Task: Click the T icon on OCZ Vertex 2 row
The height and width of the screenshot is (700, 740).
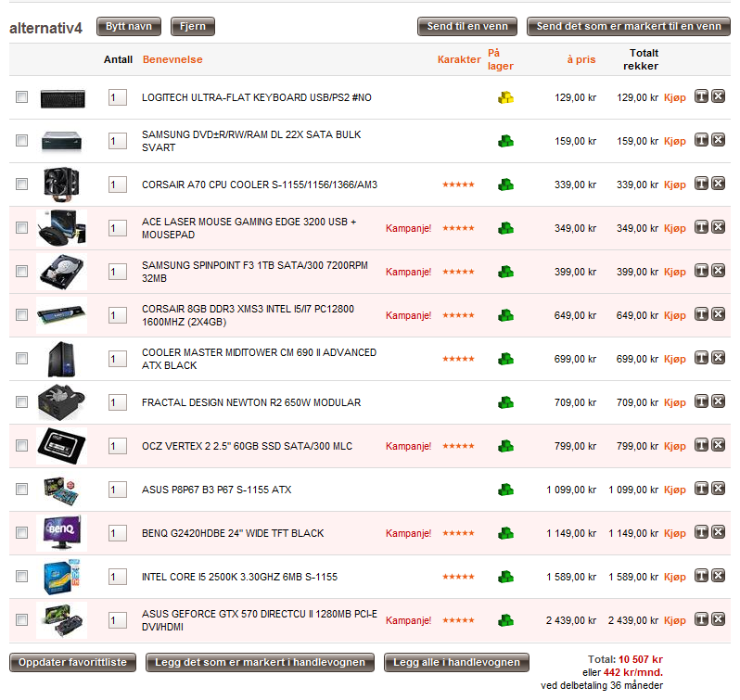Action: [x=701, y=445]
